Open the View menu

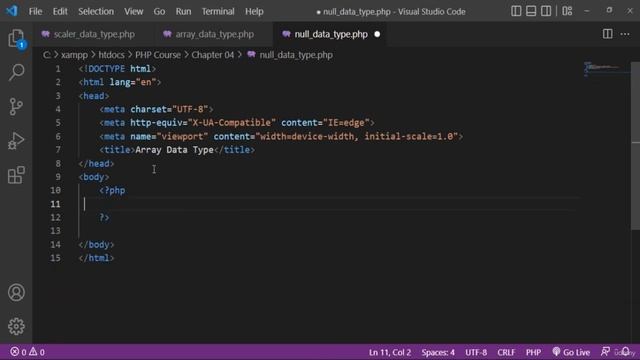[133, 11]
